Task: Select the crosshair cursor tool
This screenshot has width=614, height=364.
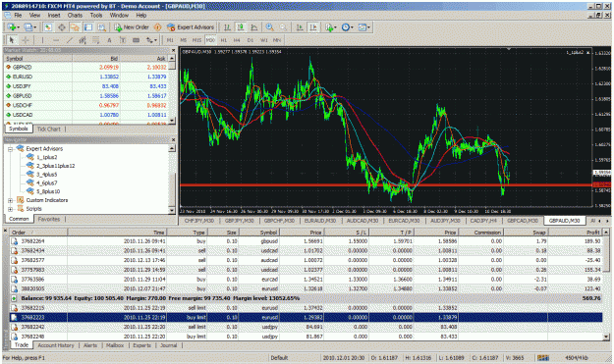Action: click(x=26, y=40)
